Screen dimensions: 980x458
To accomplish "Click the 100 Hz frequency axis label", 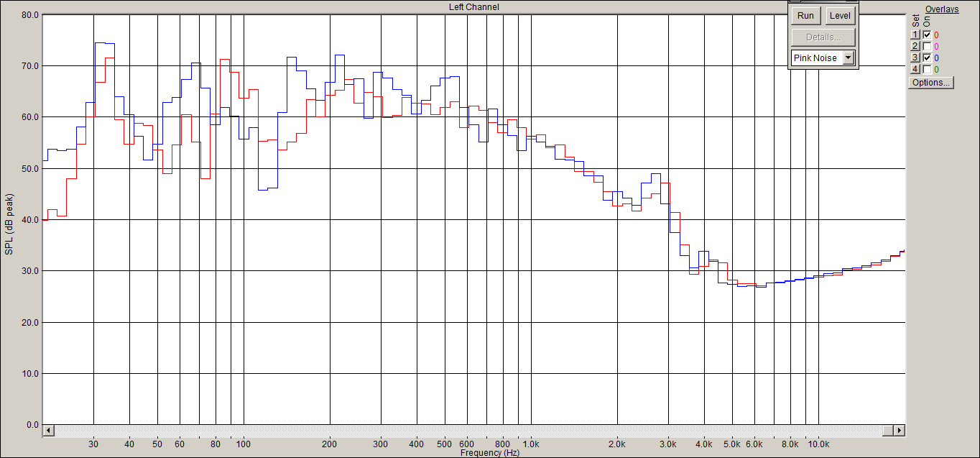I will [x=244, y=444].
